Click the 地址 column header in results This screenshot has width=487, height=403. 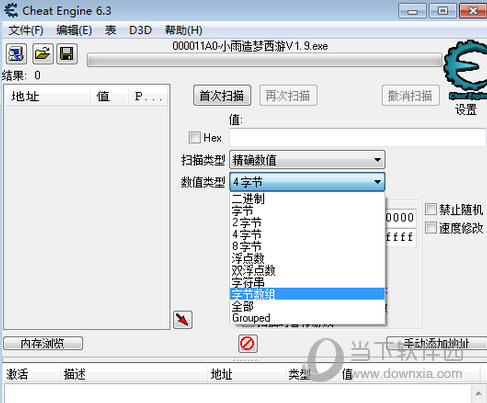(x=47, y=96)
